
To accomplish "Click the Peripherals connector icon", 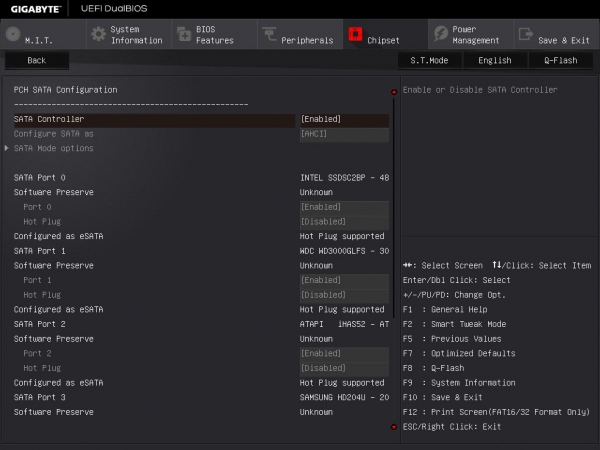I will pos(269,34).
